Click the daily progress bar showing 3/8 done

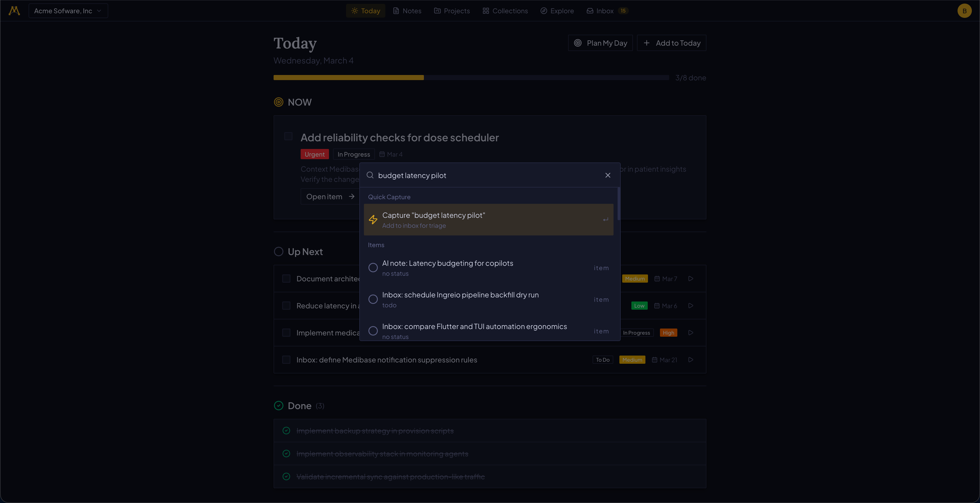click(x=471, y=78)
